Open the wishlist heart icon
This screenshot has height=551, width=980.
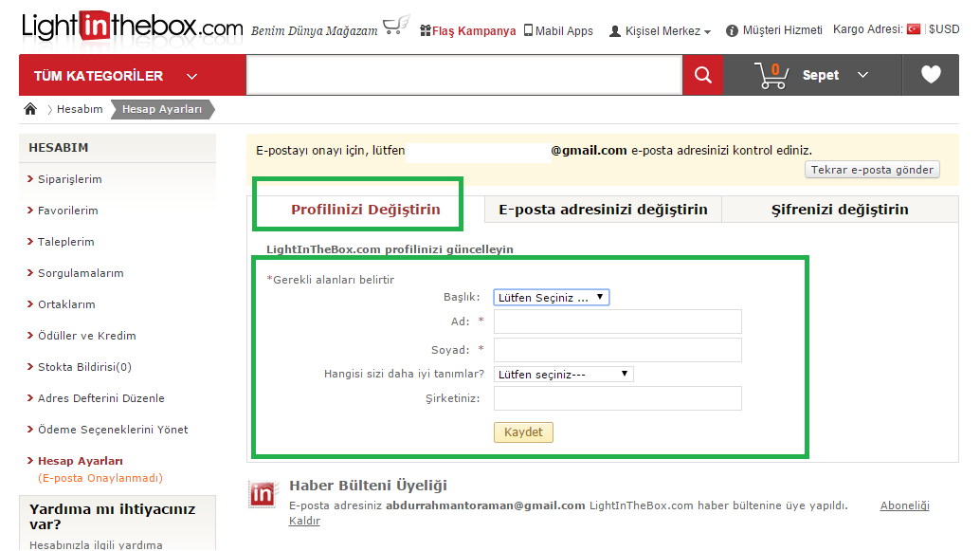point(931,75)
